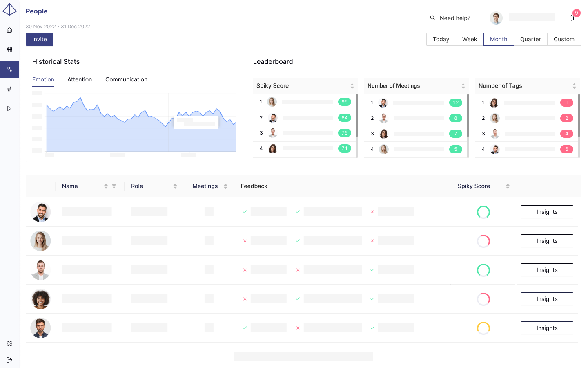Click the People page title

[37, 11]
